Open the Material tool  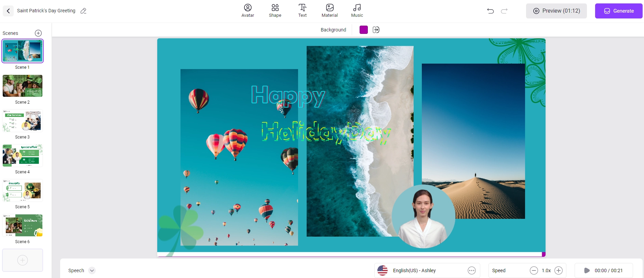click(x=330, y=11)
